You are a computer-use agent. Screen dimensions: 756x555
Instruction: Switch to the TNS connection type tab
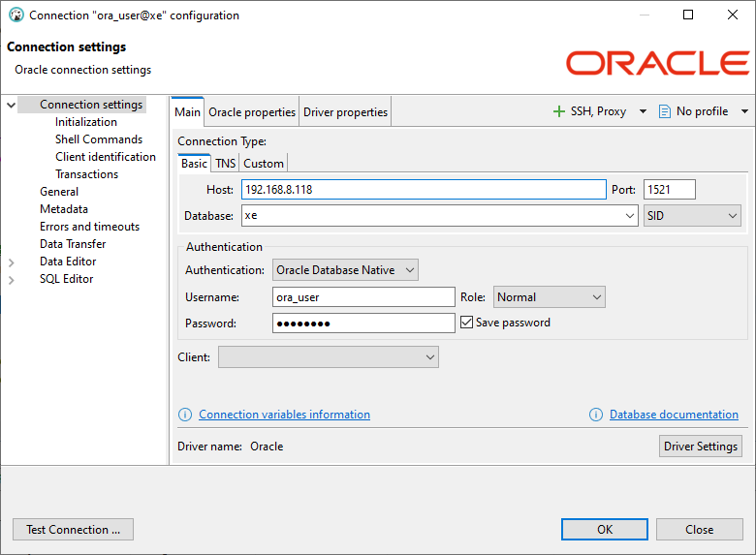point(225,164)
